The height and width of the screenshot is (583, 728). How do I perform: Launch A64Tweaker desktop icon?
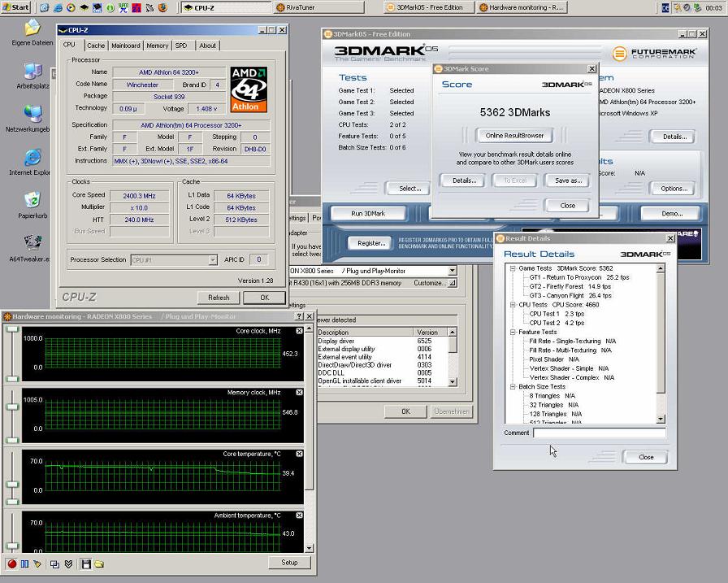pyautogui.click(x=31, y=249)
